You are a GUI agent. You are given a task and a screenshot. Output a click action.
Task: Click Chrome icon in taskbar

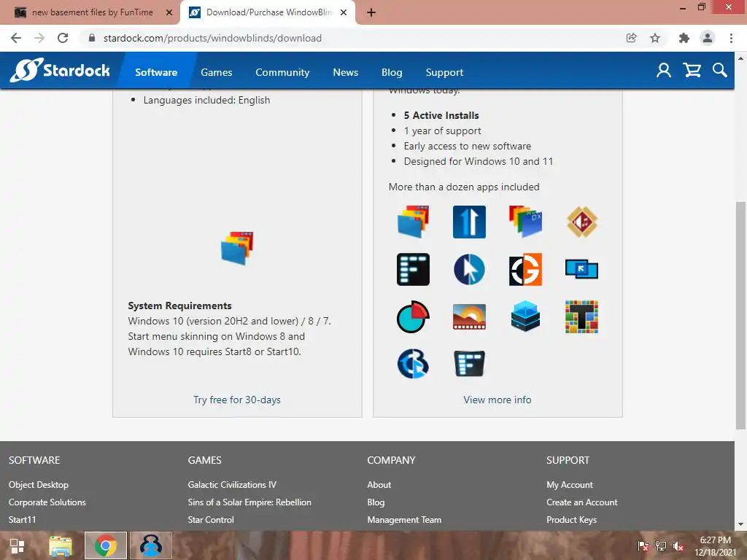(x=106, y=545)
